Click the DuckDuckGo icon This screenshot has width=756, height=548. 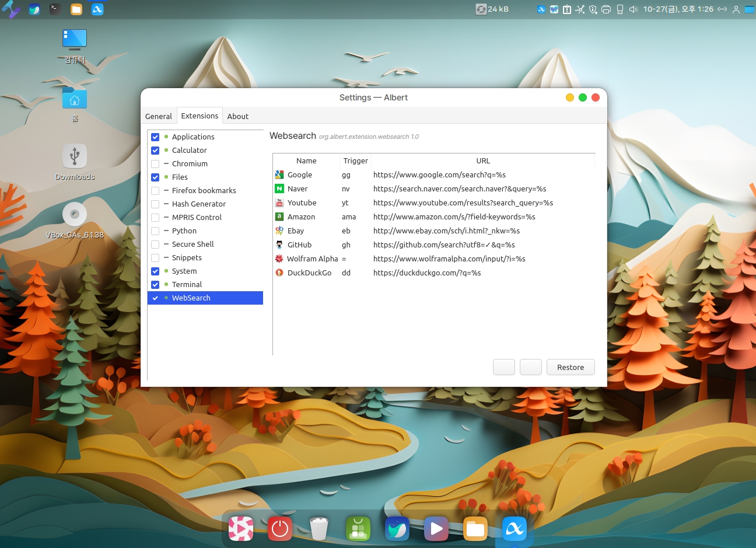279,273
